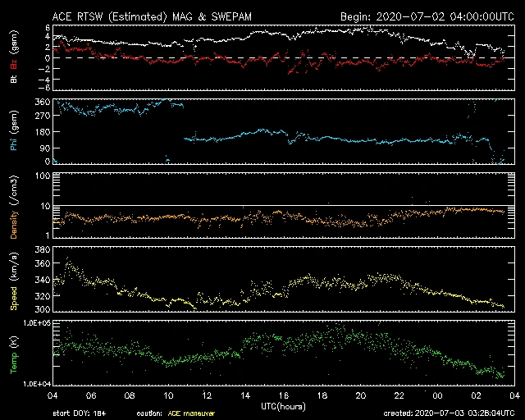
Task: Click the Begin date timestamp at top right
Action: pos(427,16)
